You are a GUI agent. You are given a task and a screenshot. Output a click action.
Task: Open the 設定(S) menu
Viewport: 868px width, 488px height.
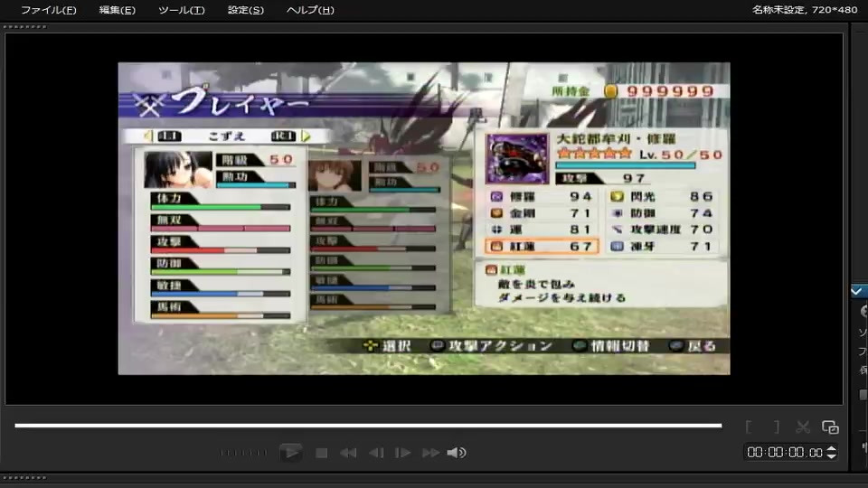[245, 10]
